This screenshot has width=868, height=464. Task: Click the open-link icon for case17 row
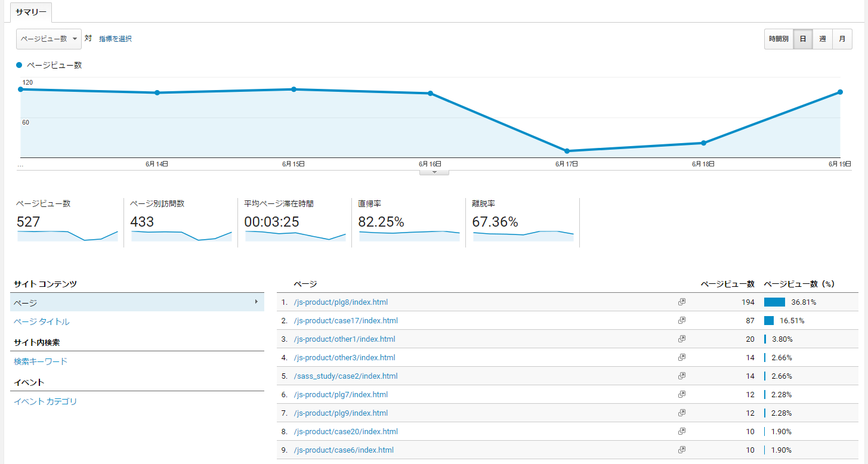682,320
